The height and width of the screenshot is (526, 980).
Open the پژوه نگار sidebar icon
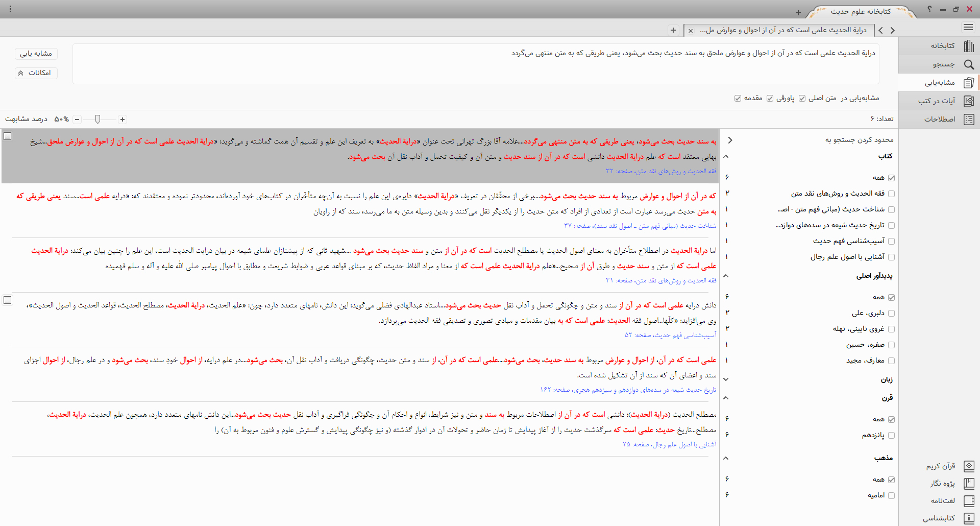point(969,484)
